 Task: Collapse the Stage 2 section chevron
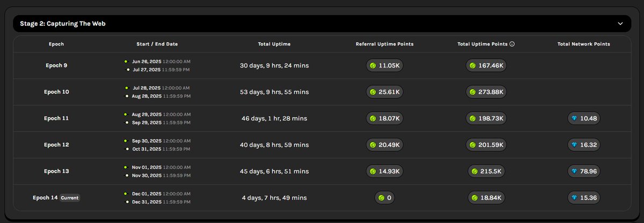[620, 24]
